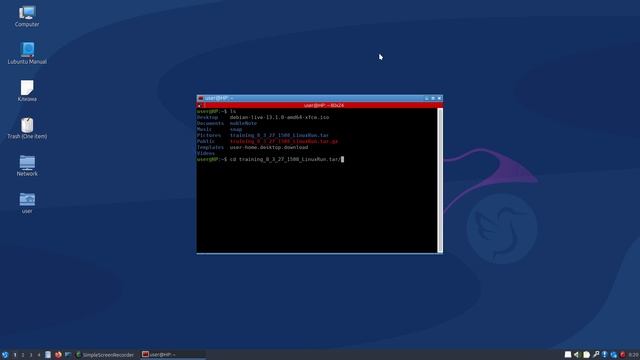Click the red screen recorder tray icon
640x360 pixels.
(x=622, y=355)
